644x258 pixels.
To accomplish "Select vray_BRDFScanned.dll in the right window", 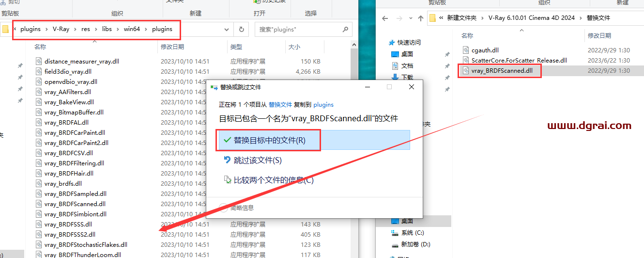I will (x=502, y=70).
